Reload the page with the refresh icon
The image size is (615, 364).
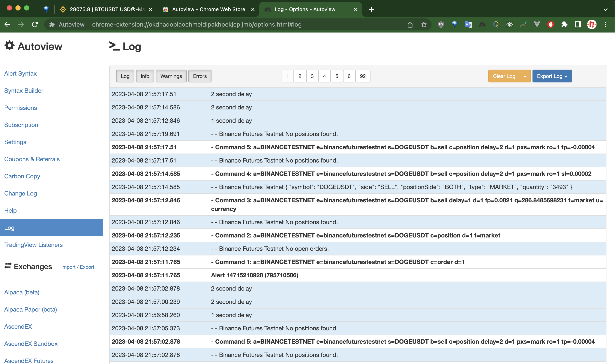35,24
